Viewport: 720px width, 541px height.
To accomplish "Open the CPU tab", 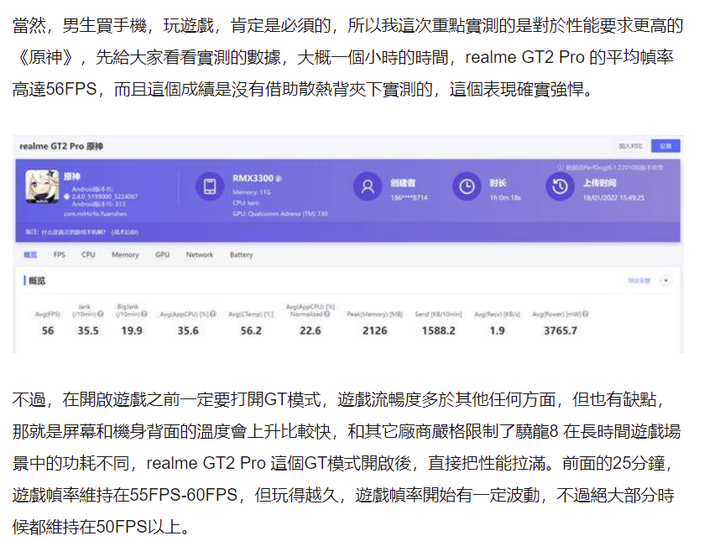I will coord(88,254).
